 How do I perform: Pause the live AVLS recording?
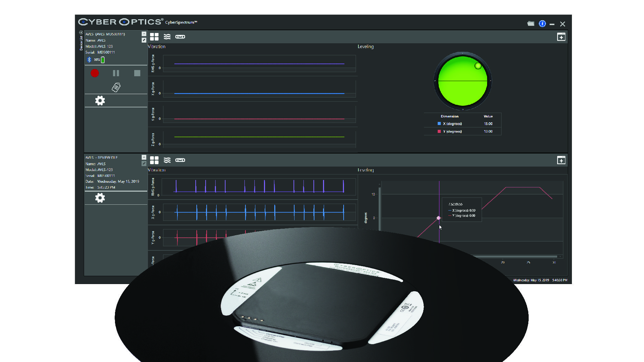(x=116, y=73)
